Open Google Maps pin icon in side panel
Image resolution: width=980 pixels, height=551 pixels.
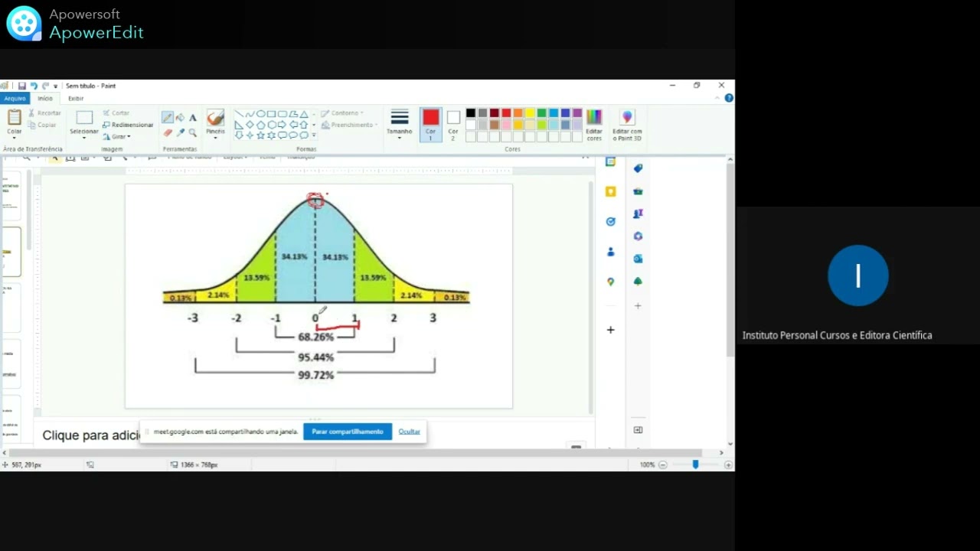(x=610, y=282)
